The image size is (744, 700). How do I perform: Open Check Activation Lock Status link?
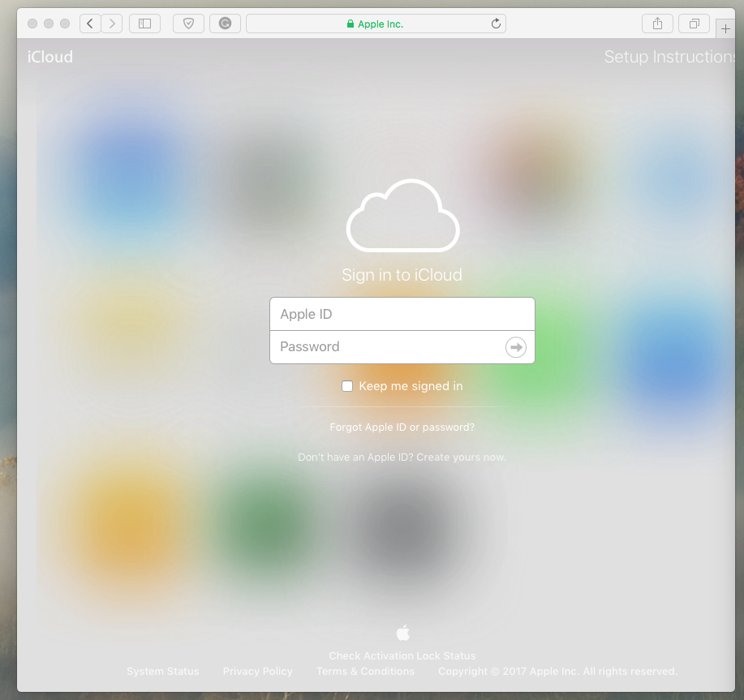point(402,656)
